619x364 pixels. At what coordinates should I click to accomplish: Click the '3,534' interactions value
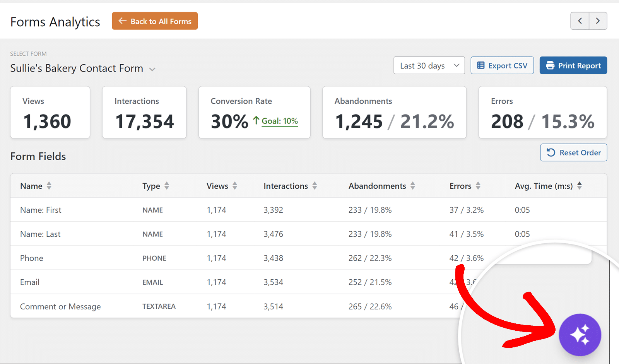274,282
